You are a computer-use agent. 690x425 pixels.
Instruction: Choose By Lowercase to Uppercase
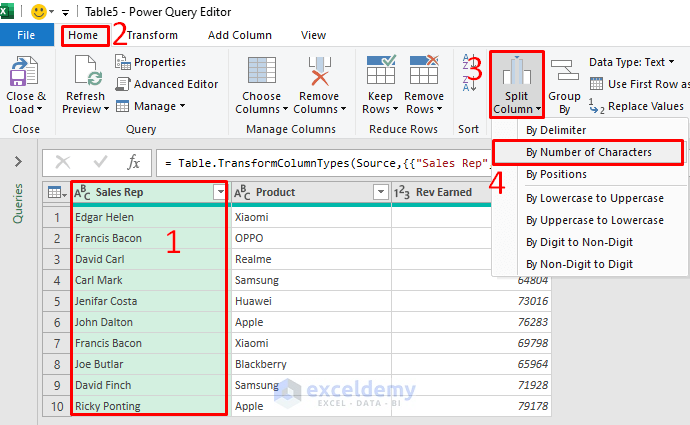point(589,198)
